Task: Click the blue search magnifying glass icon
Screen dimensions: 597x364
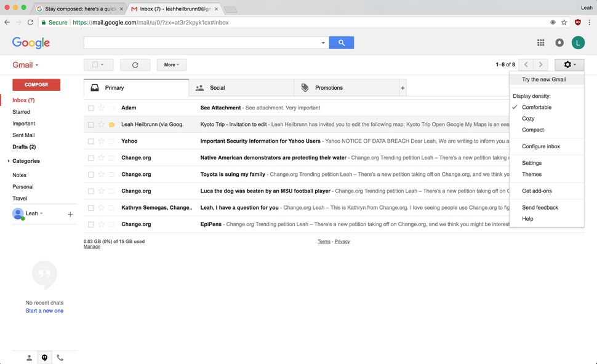Action: 342,42
